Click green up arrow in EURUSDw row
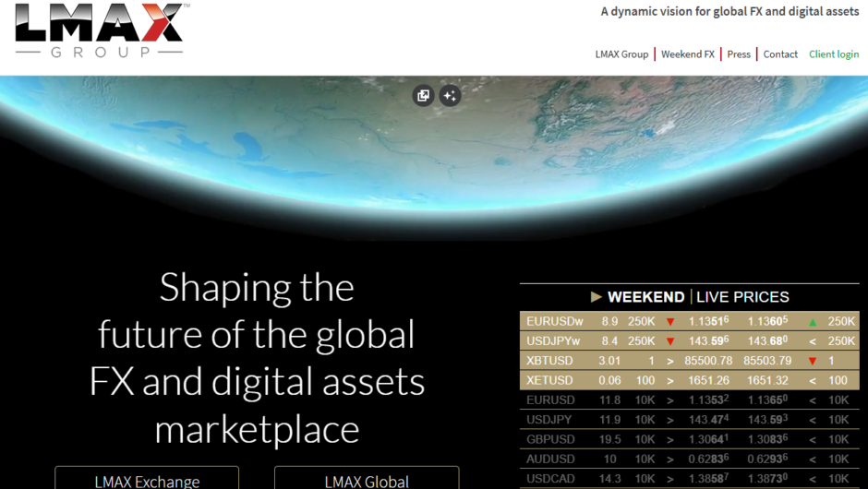The width and height of the screenshot is (868, 489). pos(813,322)
